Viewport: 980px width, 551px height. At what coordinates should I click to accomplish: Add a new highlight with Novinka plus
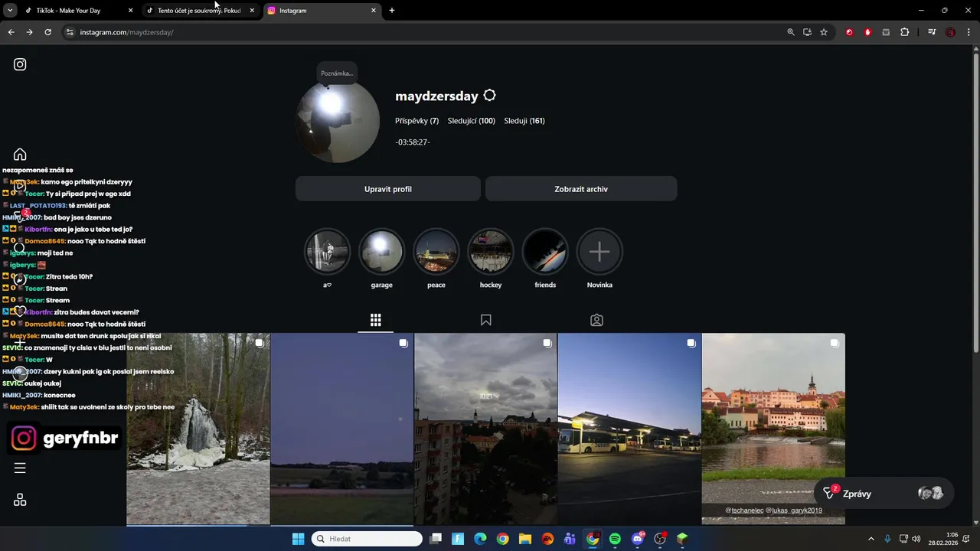599,252
